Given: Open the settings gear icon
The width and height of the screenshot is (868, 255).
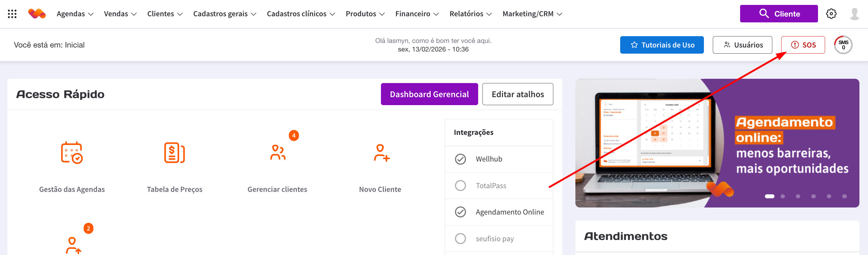Looking at the screenshot, I should click(831, 14).
